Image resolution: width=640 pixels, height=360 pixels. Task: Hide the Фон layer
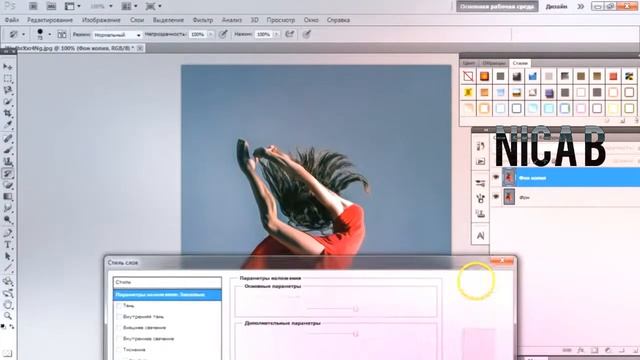[x=496, y=197]
